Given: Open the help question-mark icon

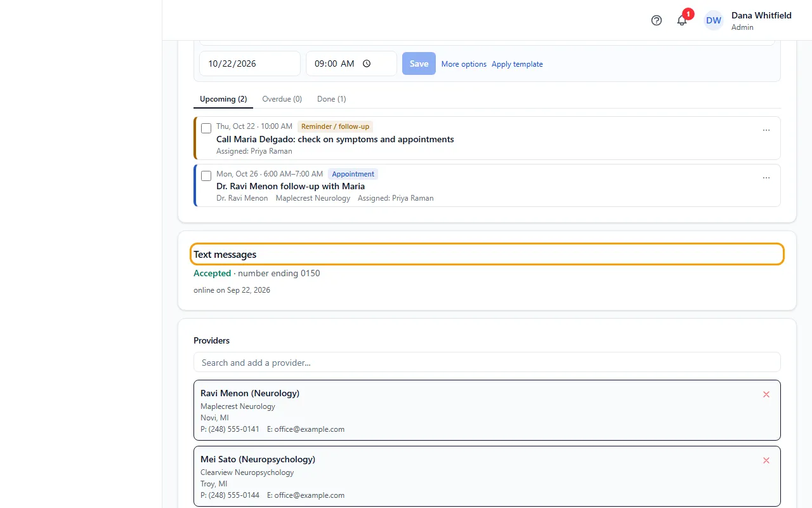Looking at the screenshot, I should pyautogui.click(x=657, y=20).
